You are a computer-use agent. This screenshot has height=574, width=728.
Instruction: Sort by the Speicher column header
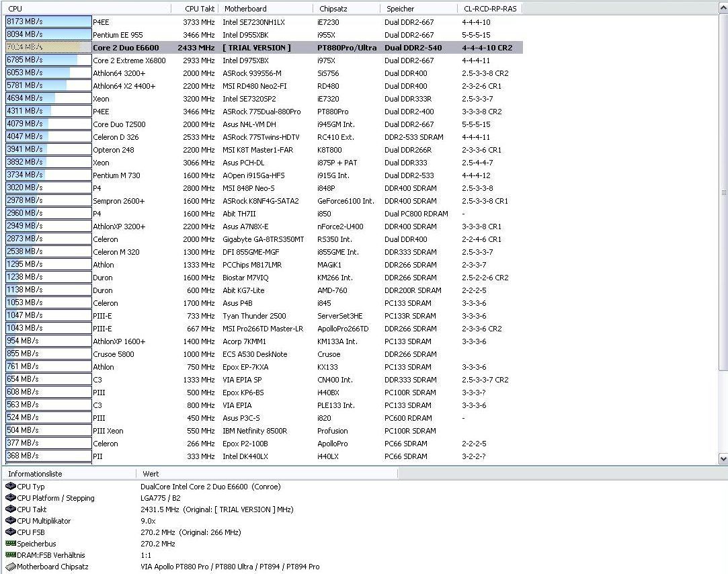click(419, 8)
